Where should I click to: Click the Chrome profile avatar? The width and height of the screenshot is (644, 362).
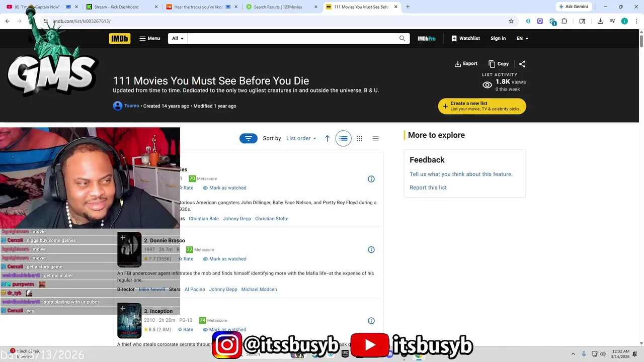click(624, 21)
